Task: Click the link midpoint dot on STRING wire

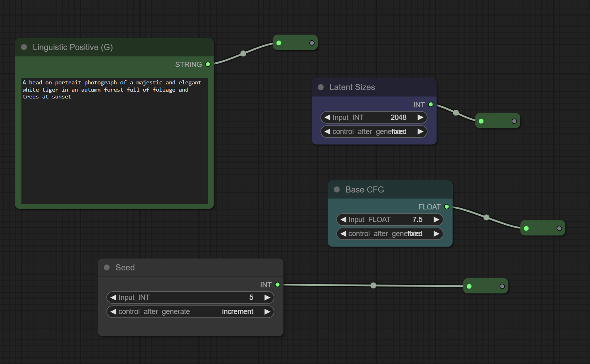Action: tap(243, 53)
